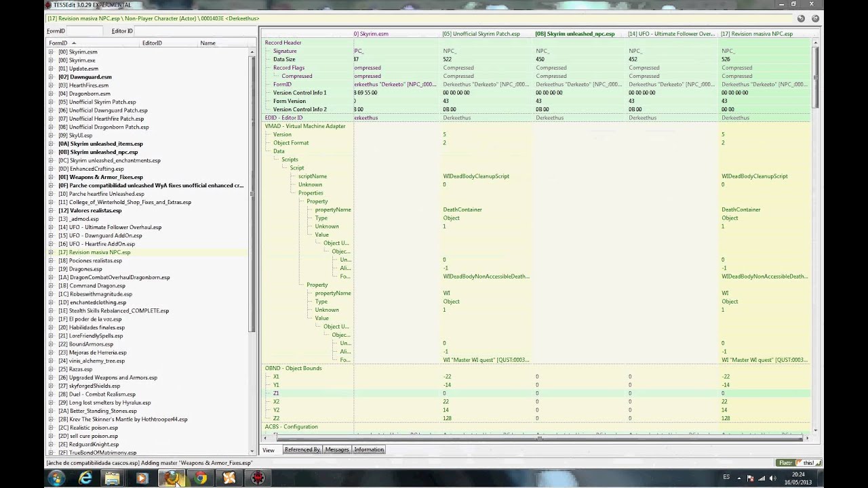The image size is (868, 488).
Task: Show hidden system tray icons
Action: tap(740, 479)
